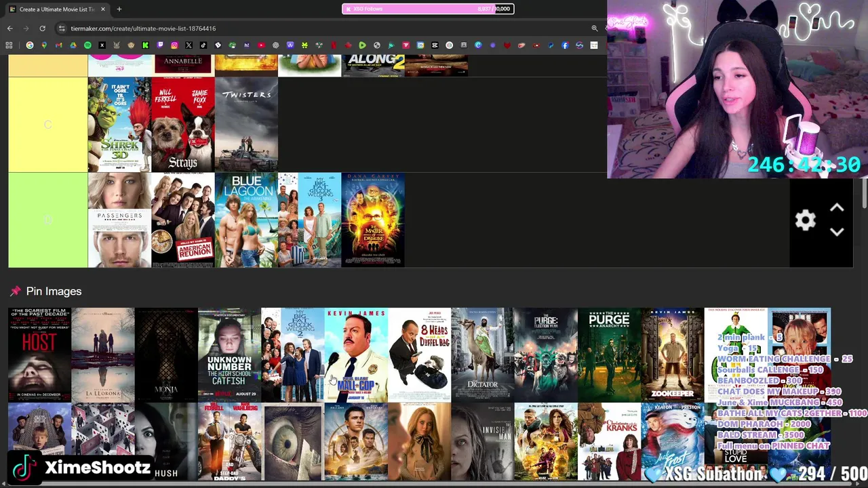Image resolution: width=868 pixels, height=488 pixels.
Task: Select the Shrek poster in C tier
Action: (119, 125)
